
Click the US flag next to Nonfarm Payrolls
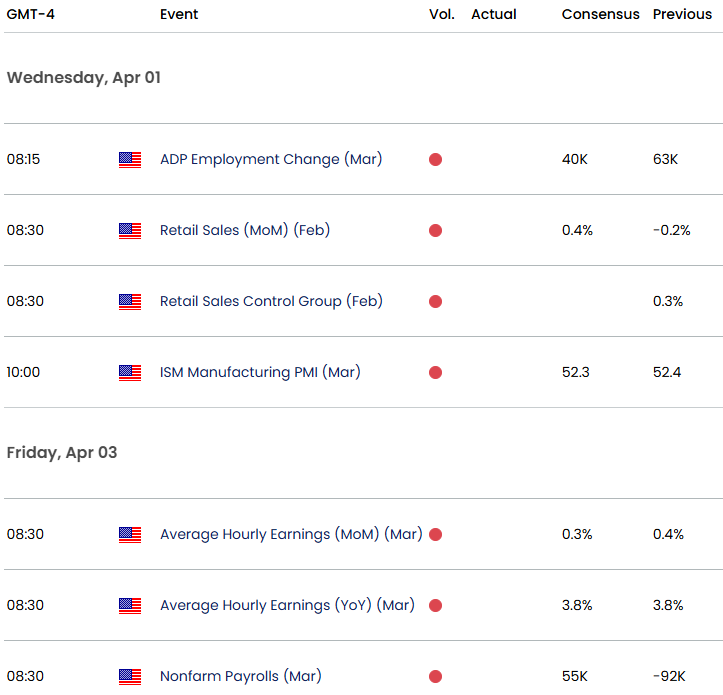130,677
